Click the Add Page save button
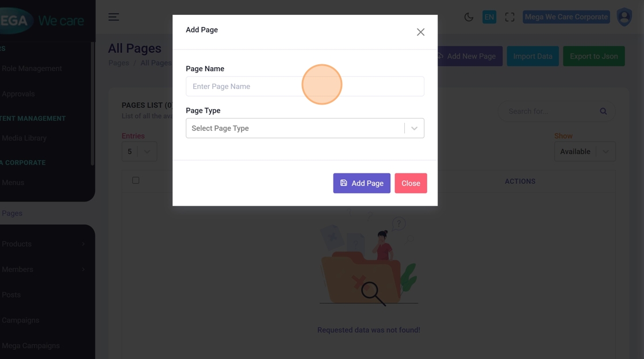This screenshot has height=359, width=644. pyautogui.click(x=362, y=183)
